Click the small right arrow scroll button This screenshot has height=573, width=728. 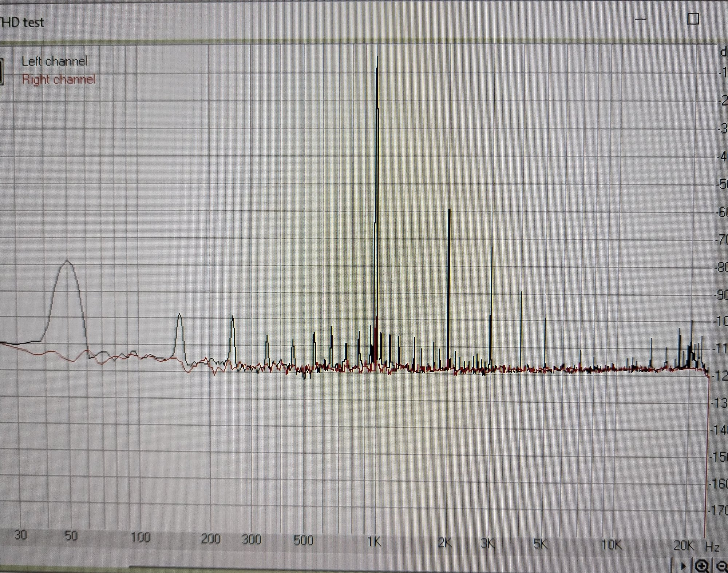(683, 566)
